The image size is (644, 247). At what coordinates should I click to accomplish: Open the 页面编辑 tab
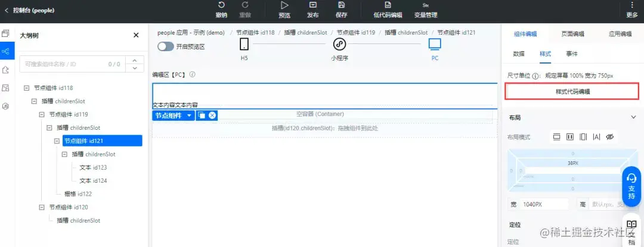point(572,34)
